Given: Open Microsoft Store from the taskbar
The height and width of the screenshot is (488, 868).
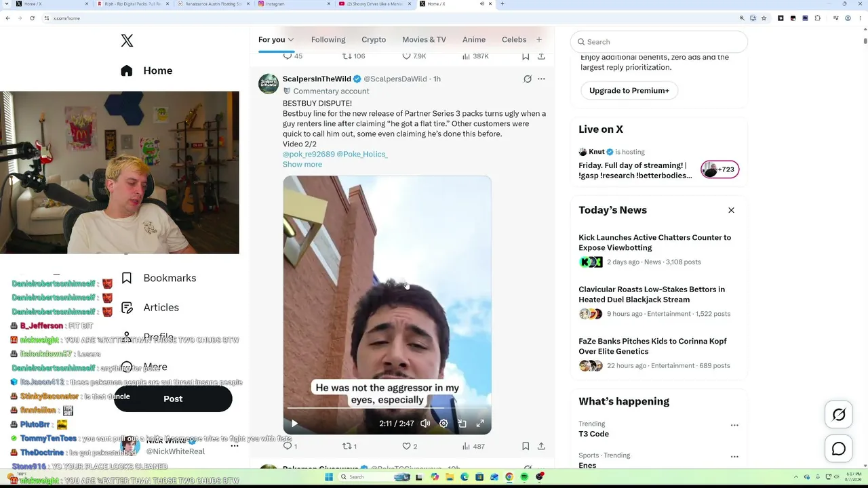Looking at the screenshot, I should 479,477.
